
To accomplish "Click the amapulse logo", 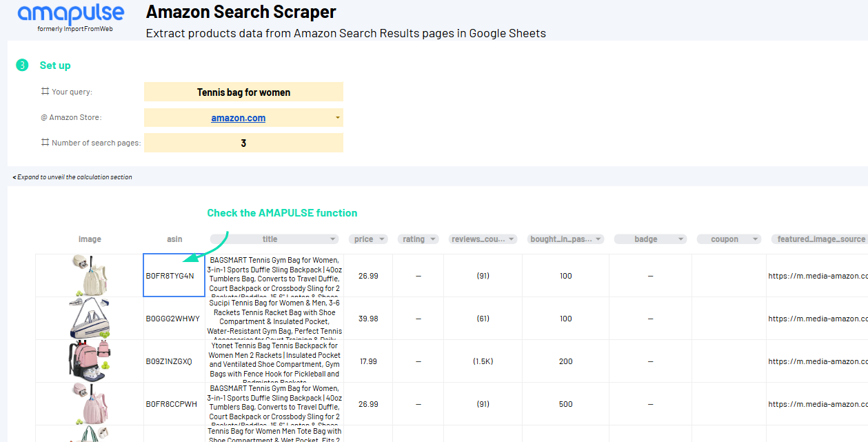I will tap(71, 13).
